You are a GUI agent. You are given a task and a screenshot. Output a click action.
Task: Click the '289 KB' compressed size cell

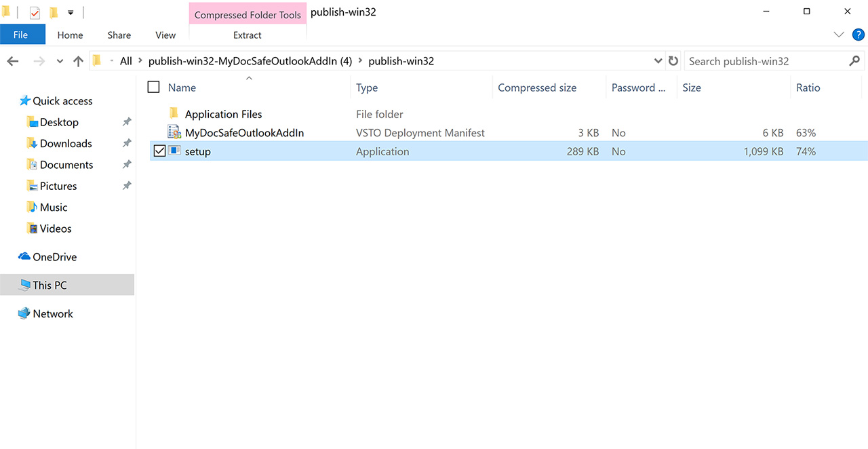click(x=583, y=151)
